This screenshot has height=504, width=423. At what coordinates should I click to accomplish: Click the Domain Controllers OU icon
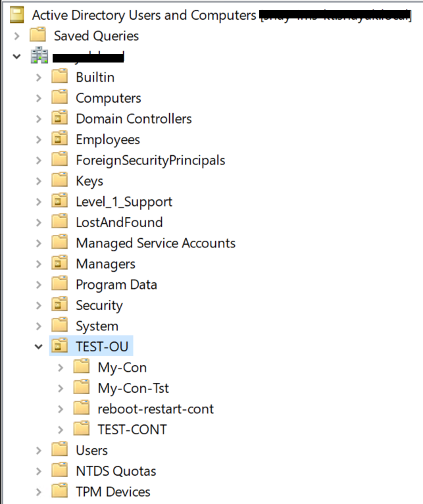tap(60, 119)
